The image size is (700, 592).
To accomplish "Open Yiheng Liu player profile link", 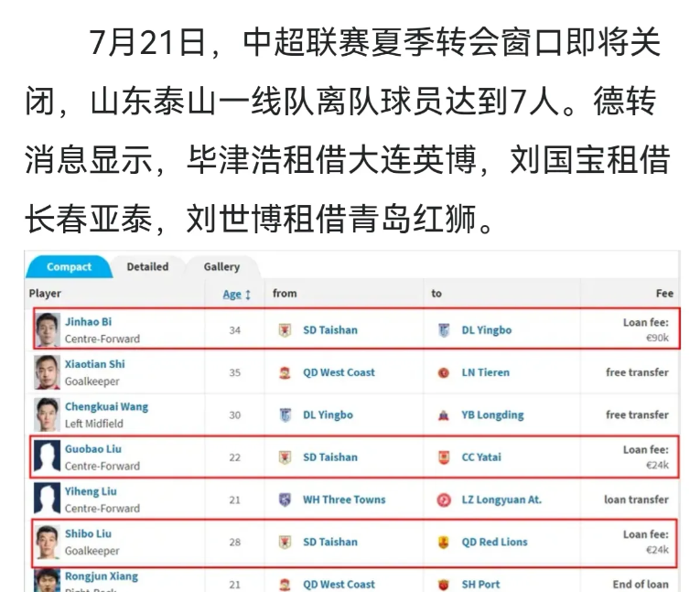I will click(x=91, y=491).
